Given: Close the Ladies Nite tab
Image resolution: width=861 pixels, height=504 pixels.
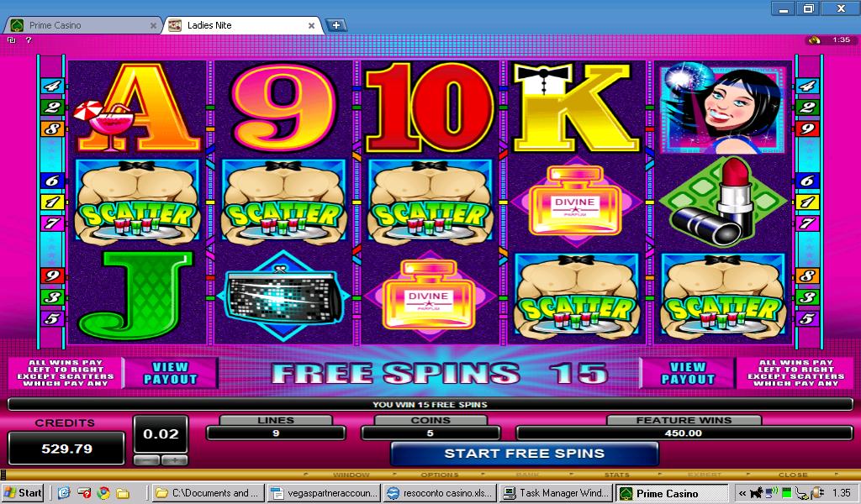Looking at the screenshot, I should (x=311, y=25).
